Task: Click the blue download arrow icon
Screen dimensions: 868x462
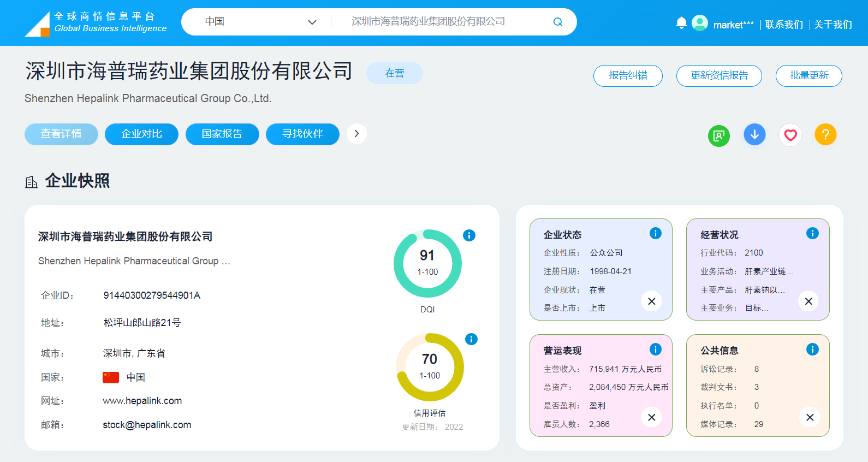Action: (x=754, y=134)
